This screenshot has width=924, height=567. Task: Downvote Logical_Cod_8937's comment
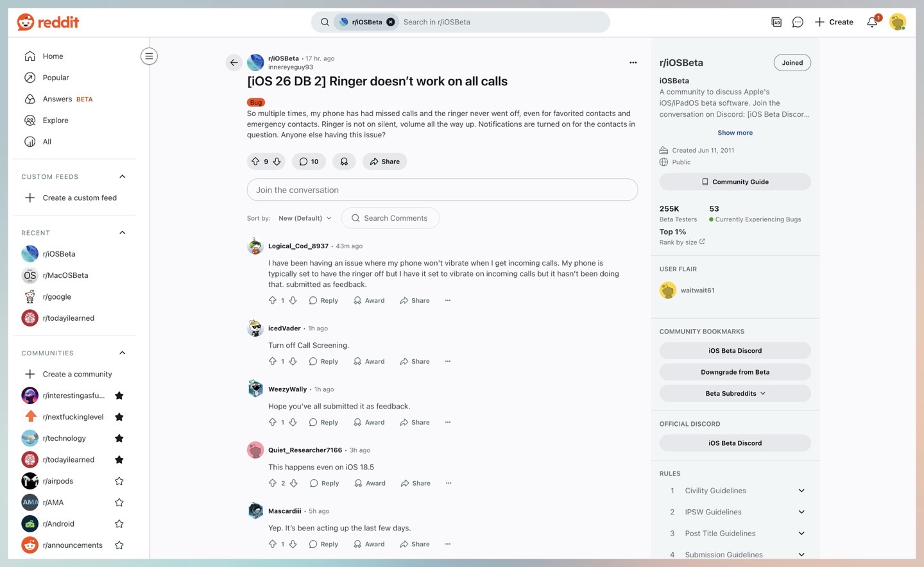click(x=293, y=300)
